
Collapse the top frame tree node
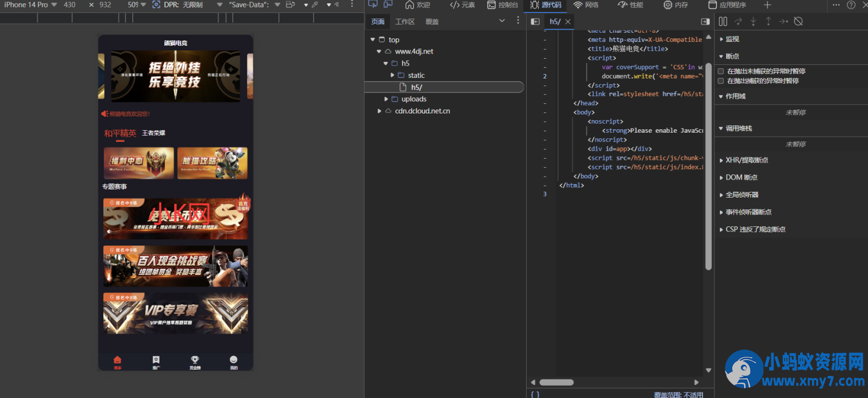pyautogui.click(x=372, y=40)
